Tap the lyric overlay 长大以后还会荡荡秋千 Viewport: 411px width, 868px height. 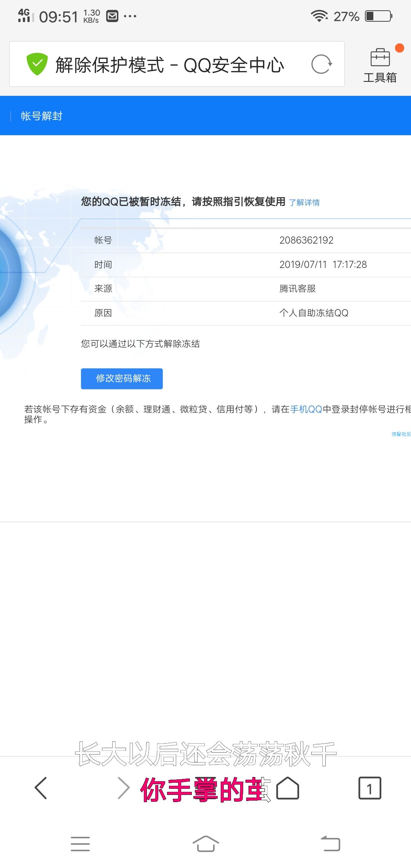tap(206, 754)
